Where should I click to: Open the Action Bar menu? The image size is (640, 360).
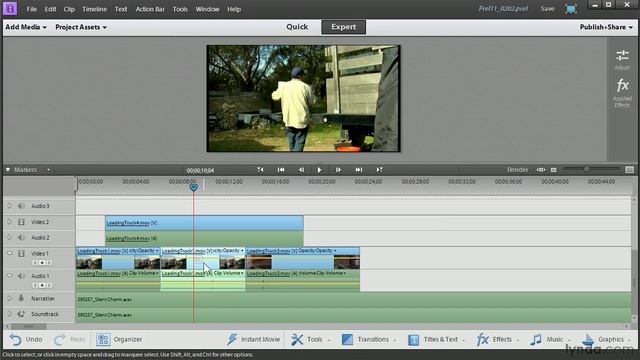(x=150, y=9)
